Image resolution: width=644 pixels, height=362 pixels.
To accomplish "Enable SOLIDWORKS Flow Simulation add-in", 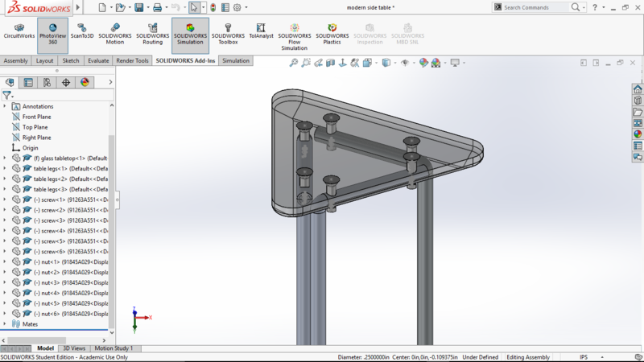I will 295,37.
